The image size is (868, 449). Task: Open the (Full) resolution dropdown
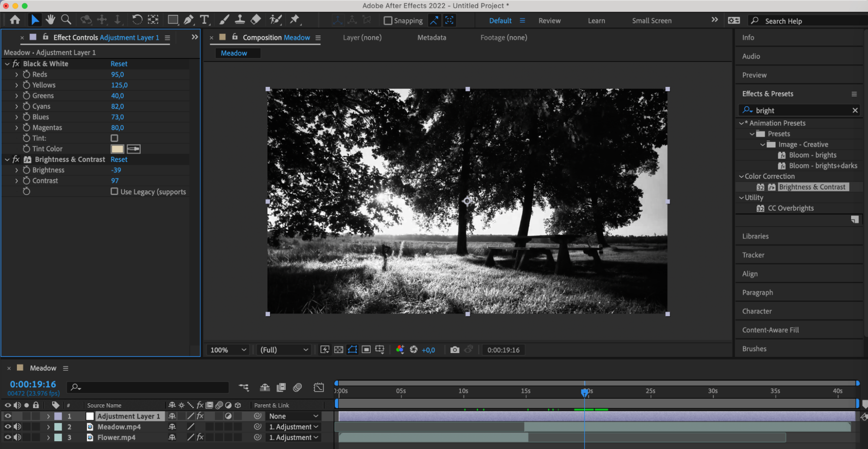(284, 350)
